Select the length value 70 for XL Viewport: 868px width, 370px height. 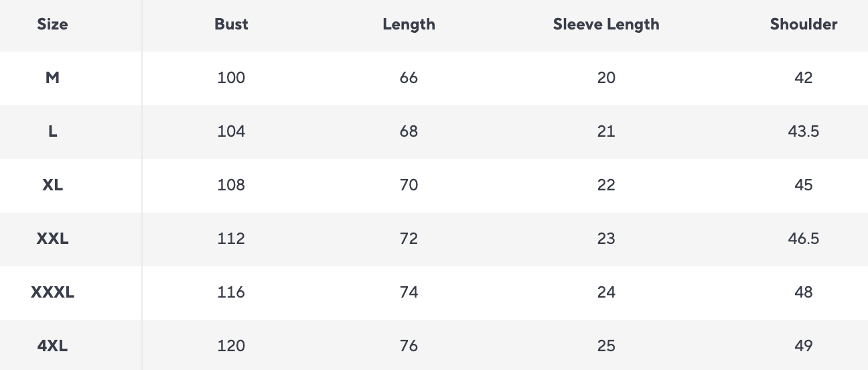coord(409,185)
